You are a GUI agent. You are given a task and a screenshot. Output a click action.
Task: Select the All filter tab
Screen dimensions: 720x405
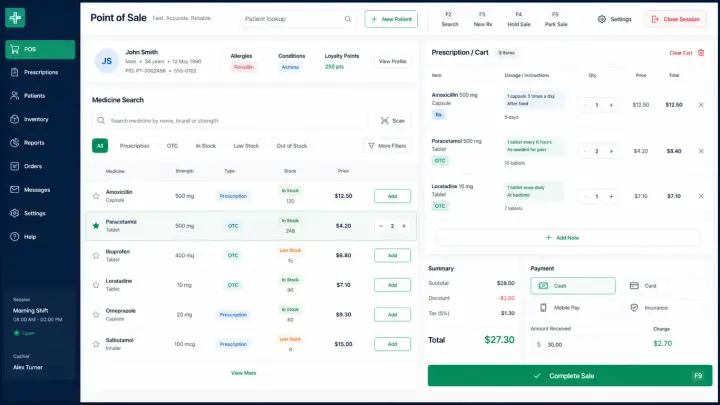tap(100, 146)
